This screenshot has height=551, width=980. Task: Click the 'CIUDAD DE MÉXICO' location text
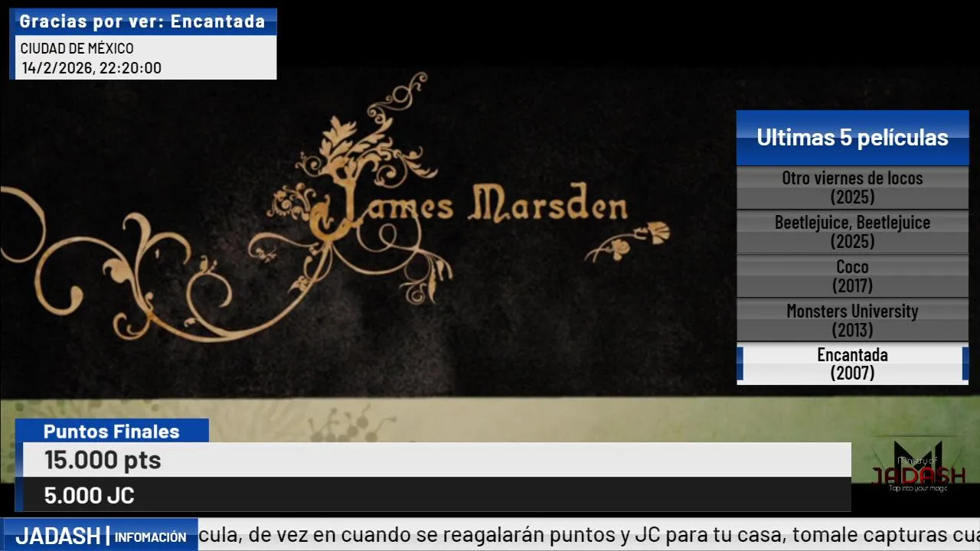tap(77, 48)
